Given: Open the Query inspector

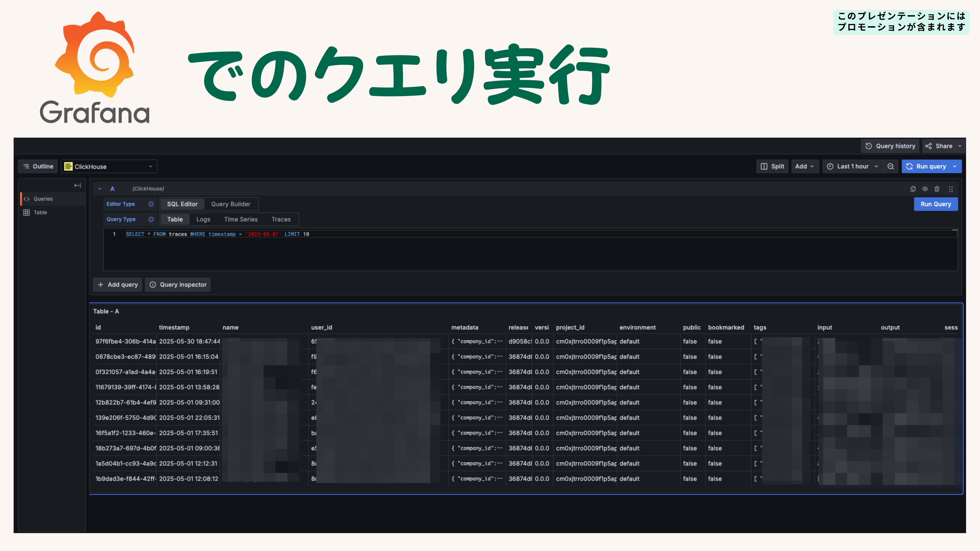Looking at the screenshot, I should 178,284.
